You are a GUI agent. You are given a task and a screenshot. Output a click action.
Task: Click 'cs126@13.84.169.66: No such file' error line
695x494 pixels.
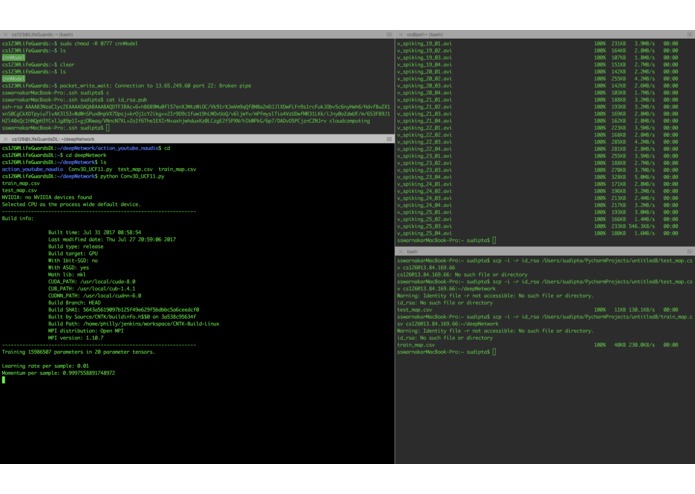(462, 275)
